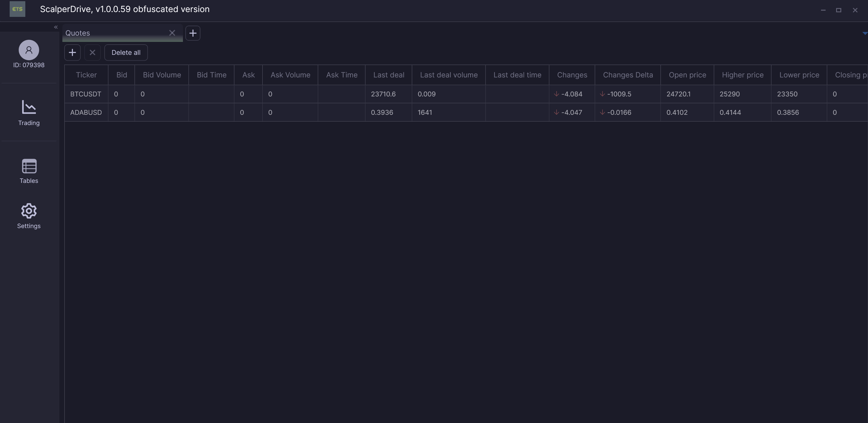Add a new ticker row with plus button

tap(72, 53)
